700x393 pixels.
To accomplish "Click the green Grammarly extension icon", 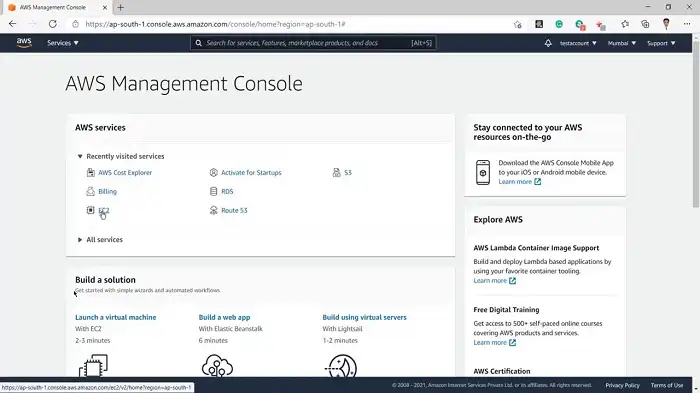I will tap(559, 24).
